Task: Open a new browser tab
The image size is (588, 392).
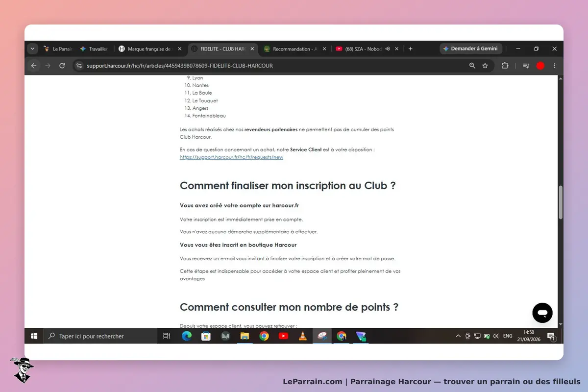Action: [411, 49]
